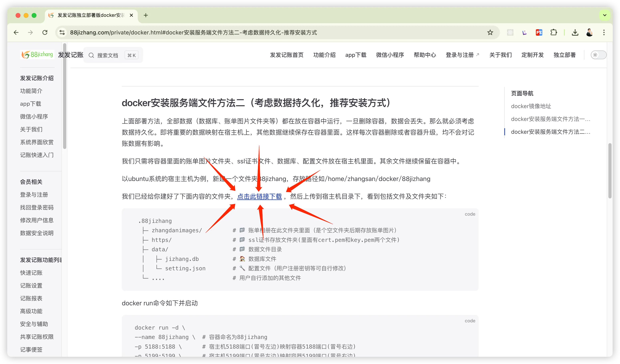Screen dimensions: 620x364
Task: Open 独立部署 in top navigation
Action: [x=564, y=55]
